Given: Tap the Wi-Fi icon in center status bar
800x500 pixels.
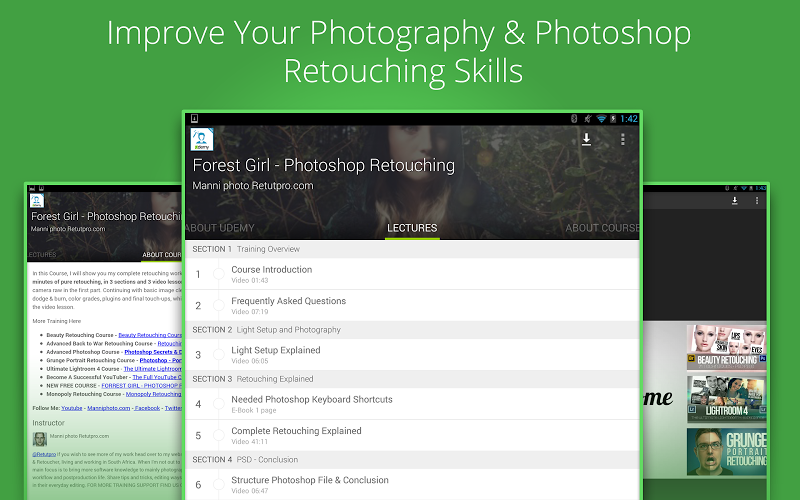Looking at the screenshot, I should (601, 119).
